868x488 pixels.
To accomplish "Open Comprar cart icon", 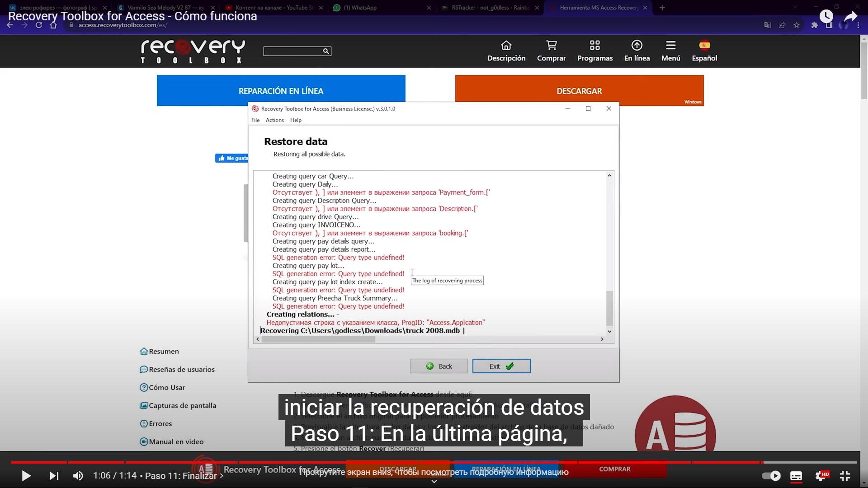I will tap(551, 51).
